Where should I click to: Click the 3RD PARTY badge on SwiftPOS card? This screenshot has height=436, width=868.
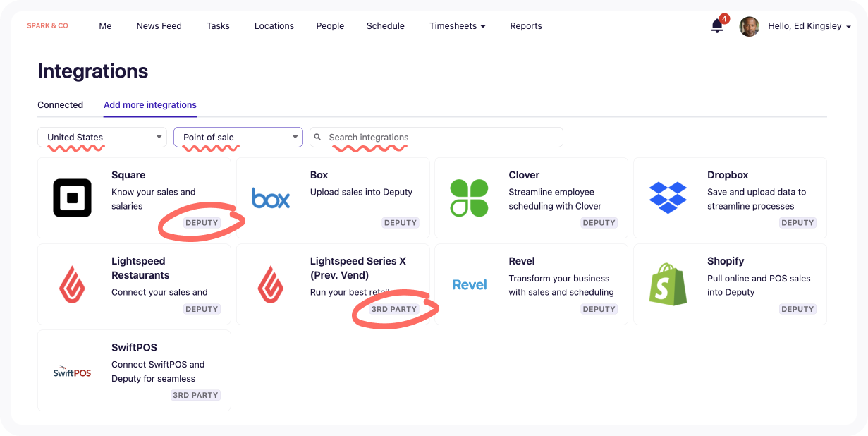pos(195,395)
